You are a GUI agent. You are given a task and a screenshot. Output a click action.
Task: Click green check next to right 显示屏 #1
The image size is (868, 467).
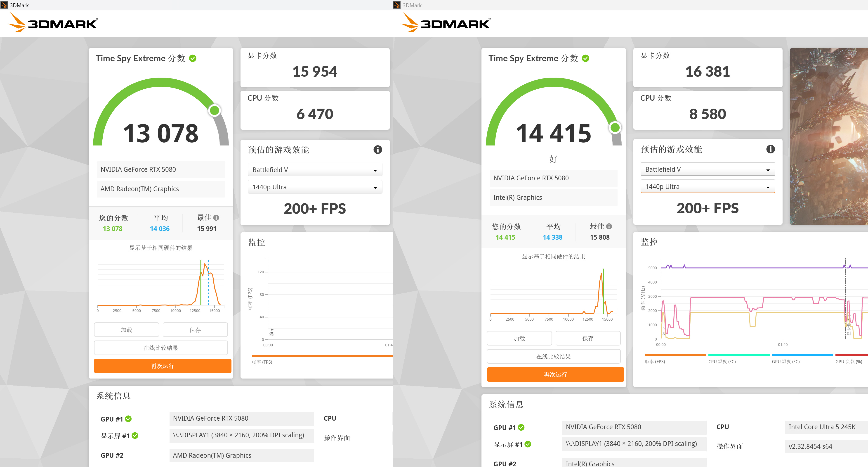point(528,444)
